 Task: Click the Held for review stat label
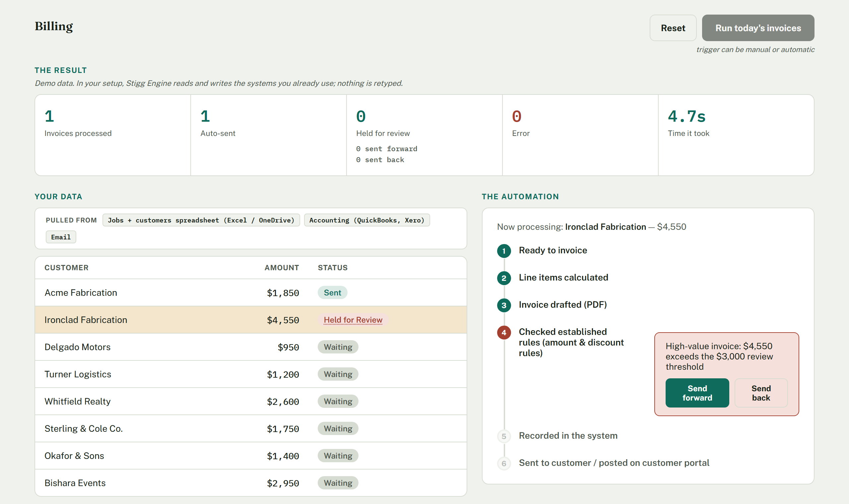[383, 134]
